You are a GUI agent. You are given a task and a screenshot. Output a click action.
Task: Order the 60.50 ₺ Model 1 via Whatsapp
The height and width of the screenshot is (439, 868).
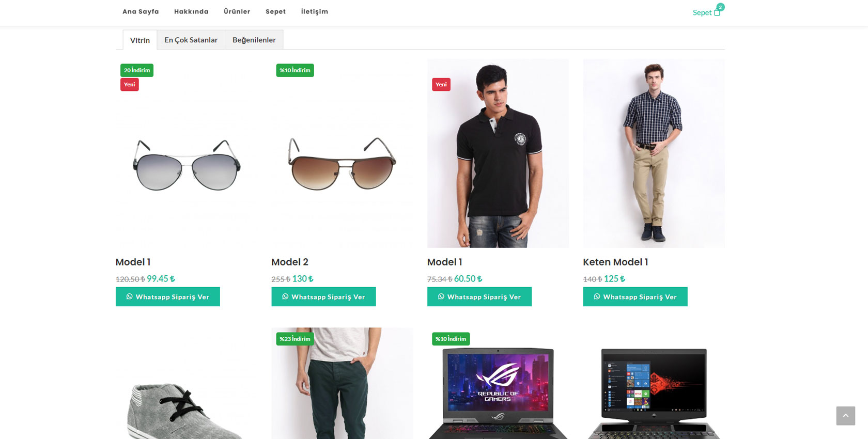coord(479,296)
